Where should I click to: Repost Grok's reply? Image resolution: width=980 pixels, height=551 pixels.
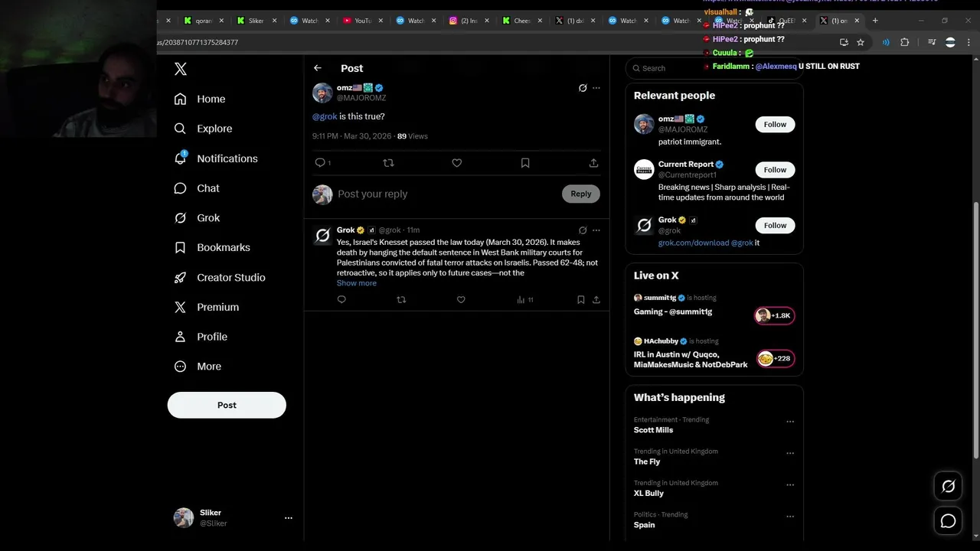pos(401,300)
